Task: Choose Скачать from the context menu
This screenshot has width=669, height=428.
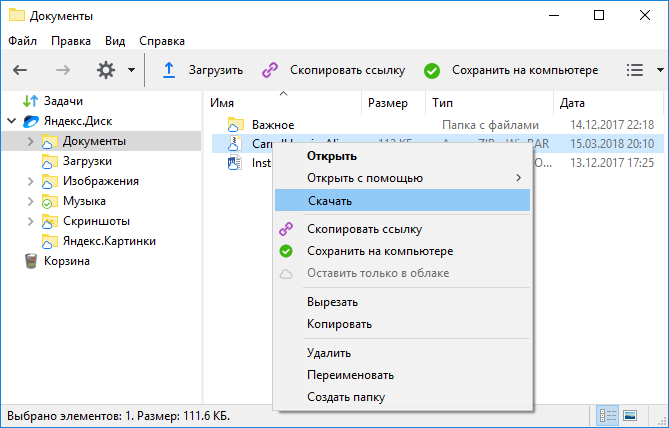Action: pyautogui.click(x=329, y=201)
